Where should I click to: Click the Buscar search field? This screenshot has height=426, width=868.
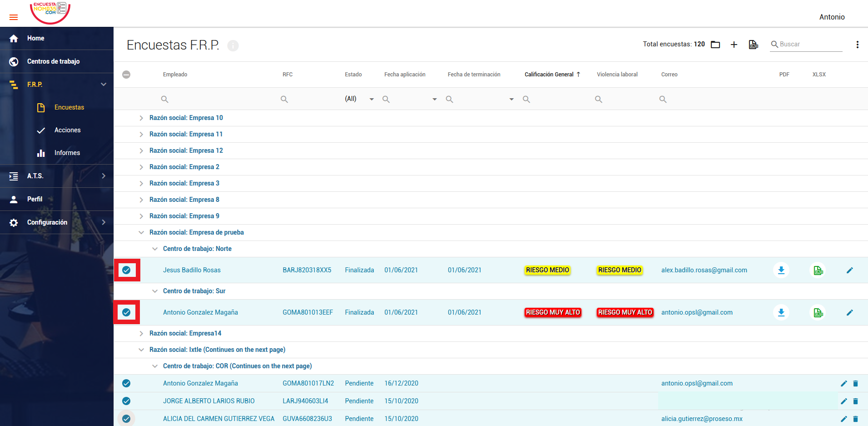pyautogui.click(x=806, y=44)
